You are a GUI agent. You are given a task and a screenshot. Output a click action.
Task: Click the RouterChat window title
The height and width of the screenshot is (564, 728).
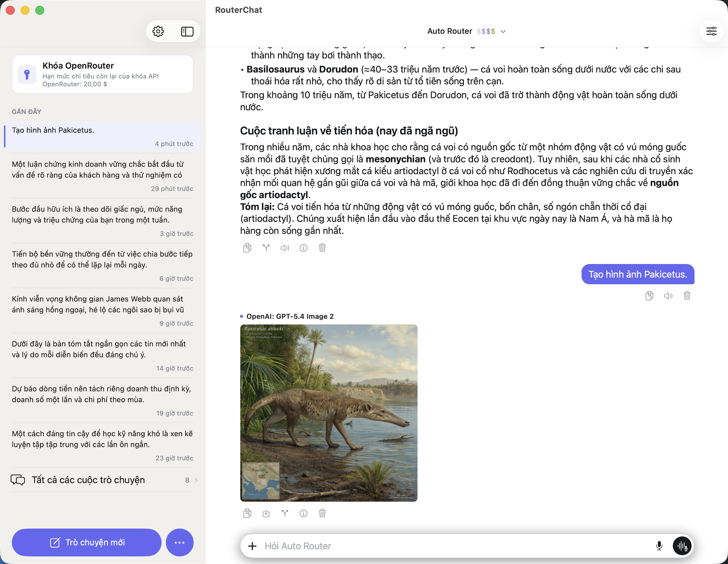[239, 10]
